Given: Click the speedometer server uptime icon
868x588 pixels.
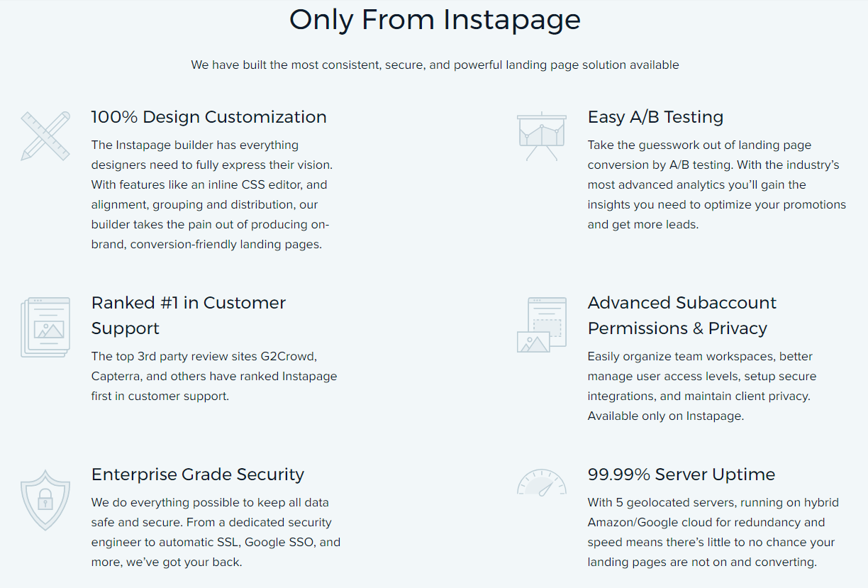Looking at the screenshot, I should [x=542, y=482].
